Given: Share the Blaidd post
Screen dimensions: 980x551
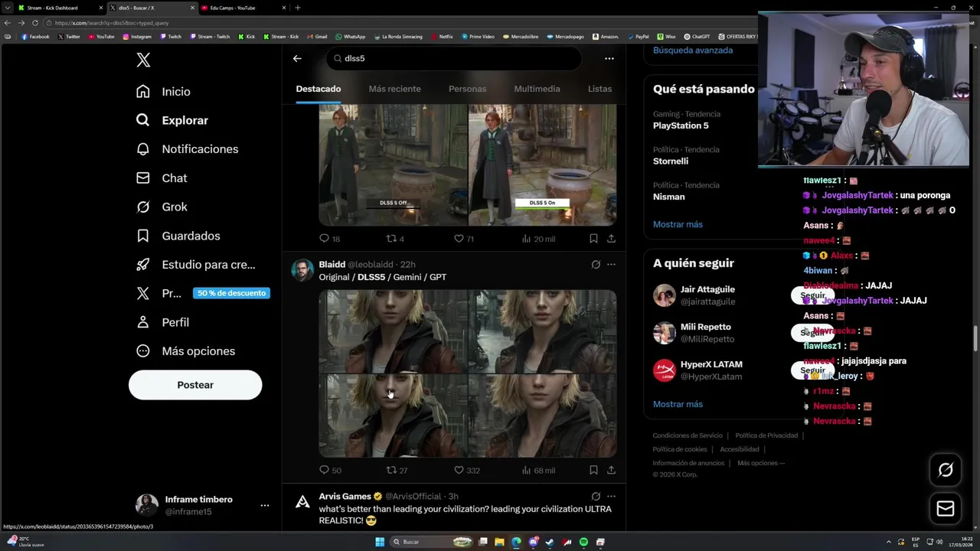Looking at the screenshot, I should tap(611, 470).
